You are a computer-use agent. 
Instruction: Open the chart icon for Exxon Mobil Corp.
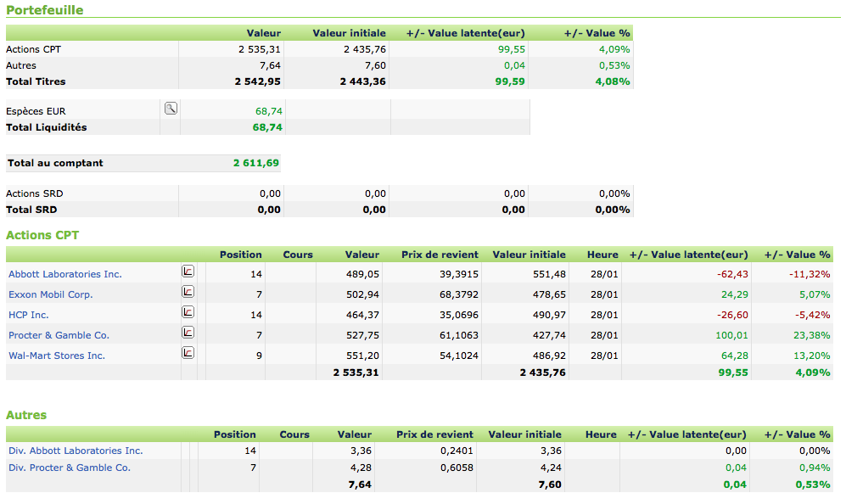pyautogui.click(x=188, y=292)
